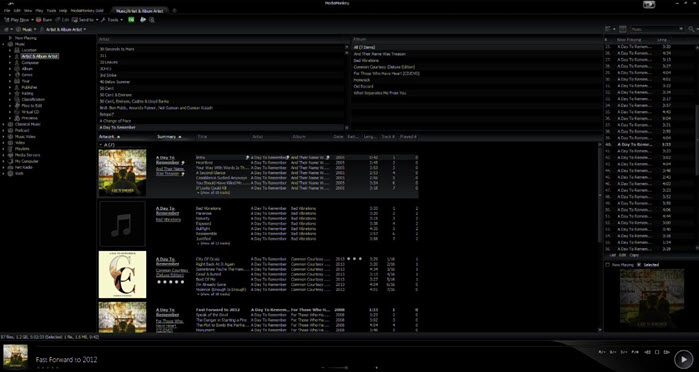699x372 pixels.
Task: Open the Previews node in the tree
Action: pos(29,118)
